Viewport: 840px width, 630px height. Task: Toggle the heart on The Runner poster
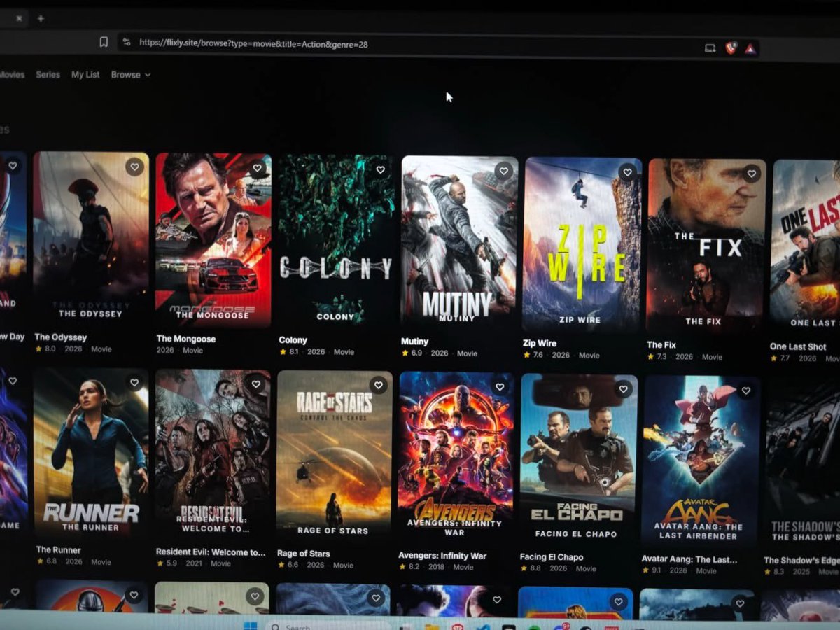[134, 382]
